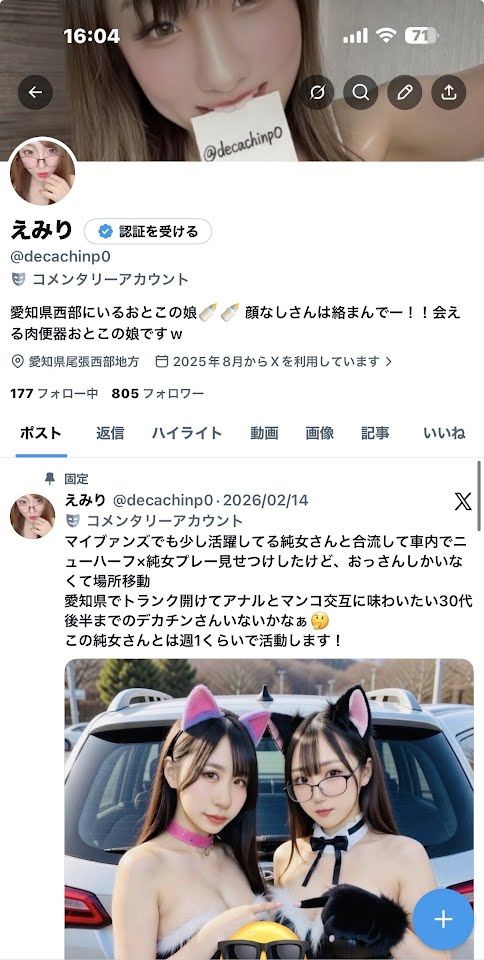Open the Grok icon in header
The image size is (484, 960).
point(317,92)
